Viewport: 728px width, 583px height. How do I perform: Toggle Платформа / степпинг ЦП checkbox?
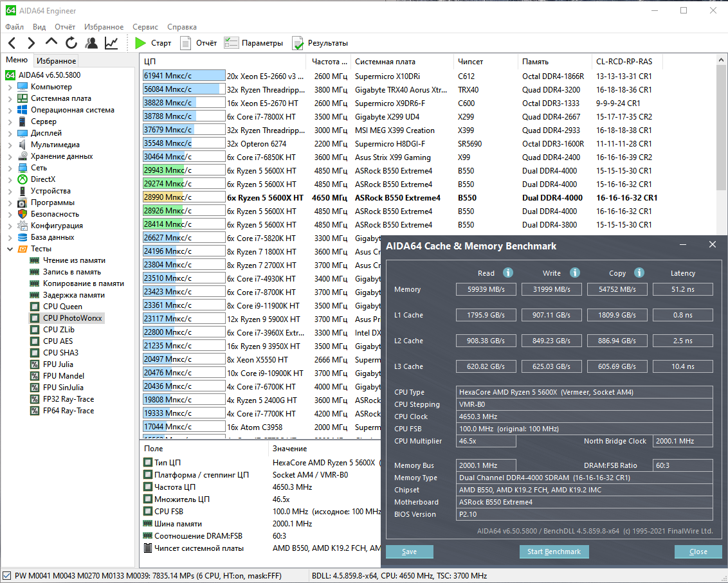[x=148, y=474]
